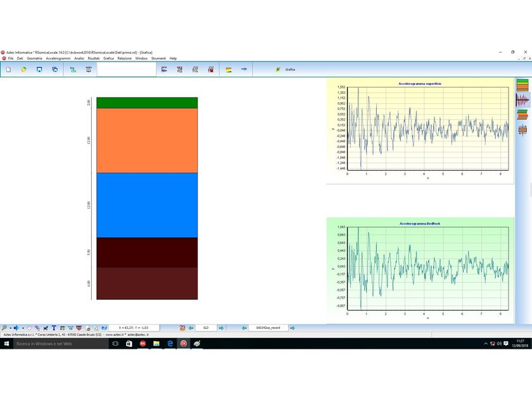This screenshot has height=400, width=532.
Task: Open the Risultati menu
Action: tap(94, 58)
